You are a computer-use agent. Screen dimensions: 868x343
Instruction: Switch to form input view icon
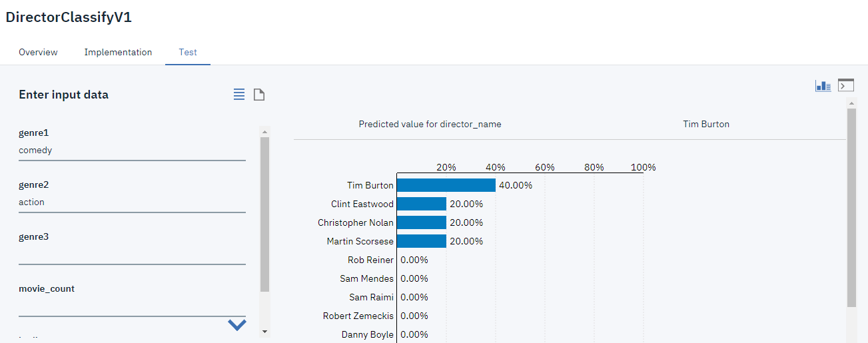239,95
